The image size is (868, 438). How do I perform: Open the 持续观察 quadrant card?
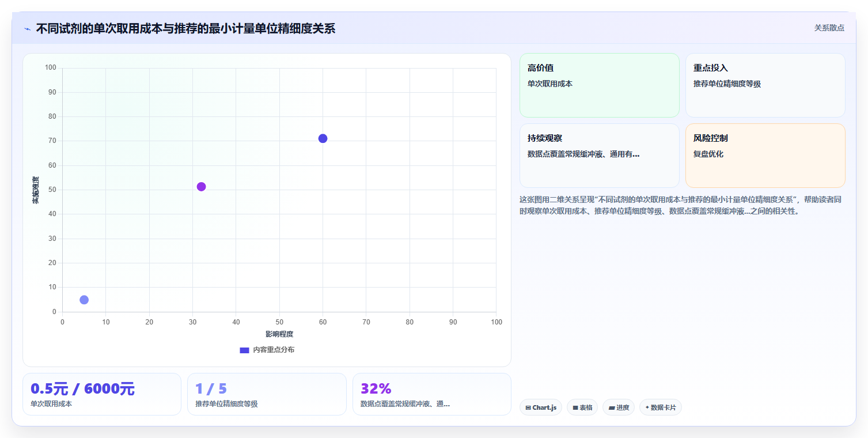click(x=600, y=156)
